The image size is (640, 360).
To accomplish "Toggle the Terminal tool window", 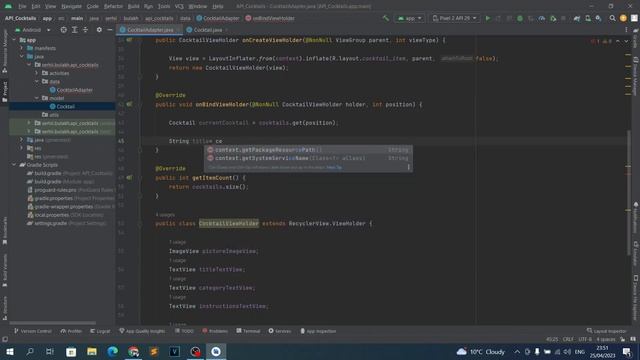I will click(x=248, y=331).
